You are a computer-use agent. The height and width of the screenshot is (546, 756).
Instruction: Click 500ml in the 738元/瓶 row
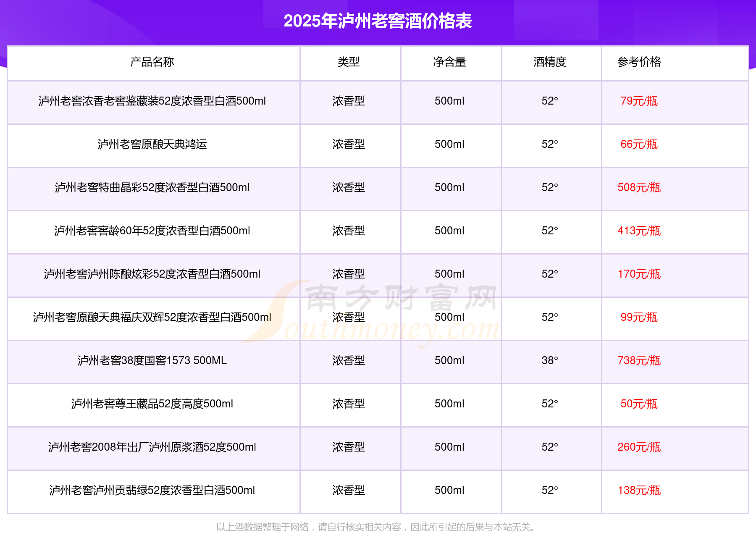[x=449, y=360]
